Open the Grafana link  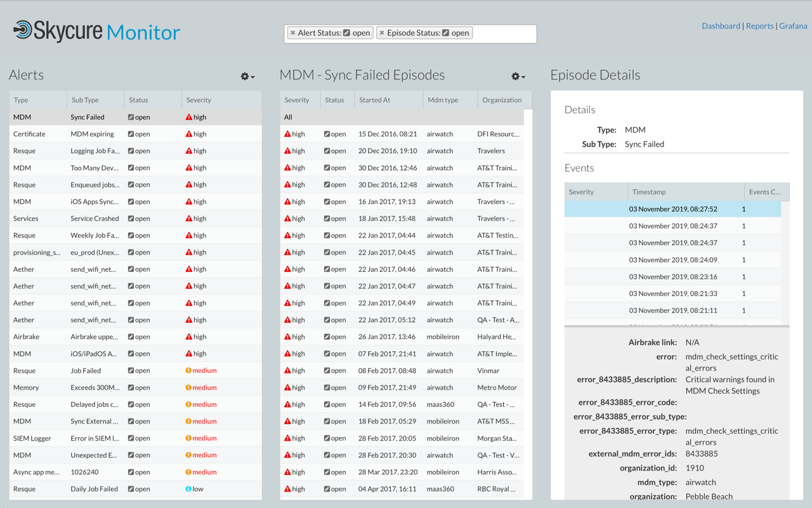point(793,25)
